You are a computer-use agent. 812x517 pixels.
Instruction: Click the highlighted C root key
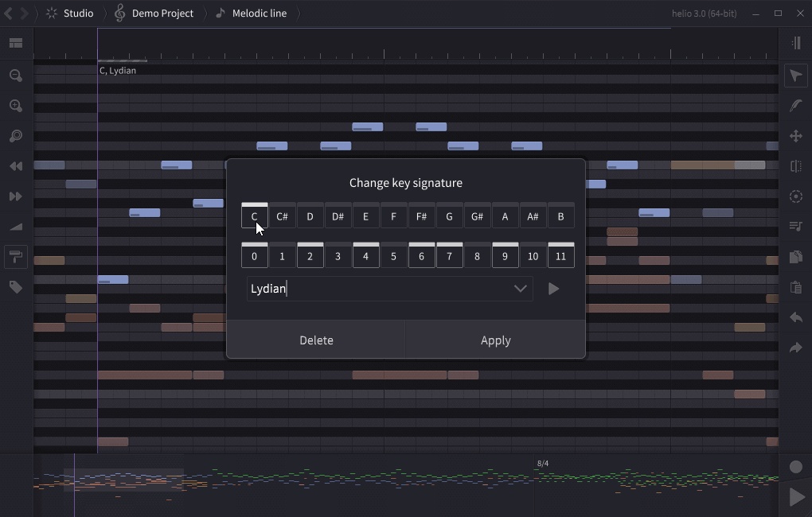click(254, 216)
